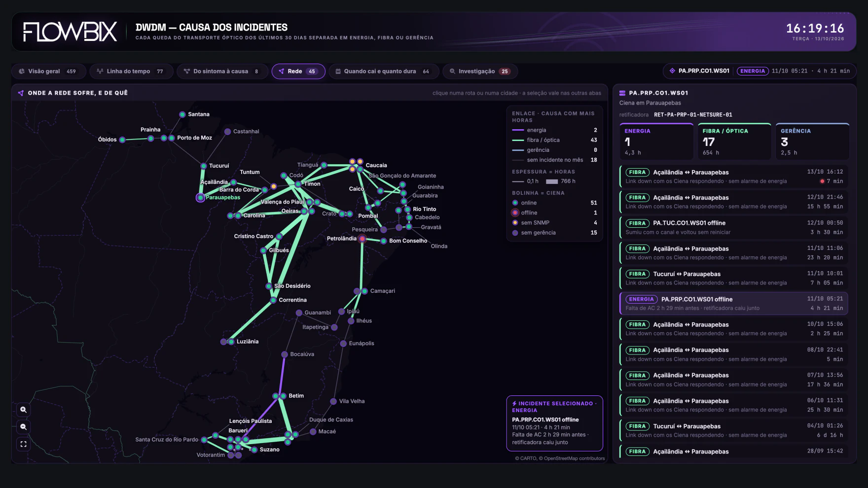Click the GERÊNCIA summary card
This screenshot has width=868, height=488.
(x=812, y=141)
